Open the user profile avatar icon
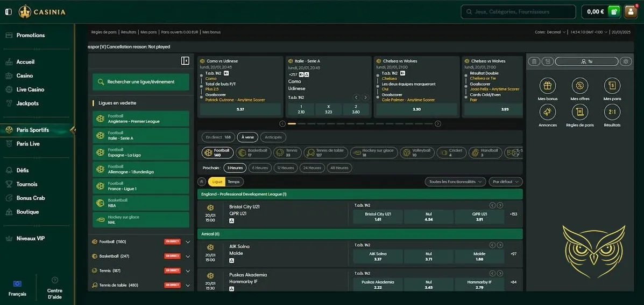The height and width of the screenshot is (305, 644). 631,12
